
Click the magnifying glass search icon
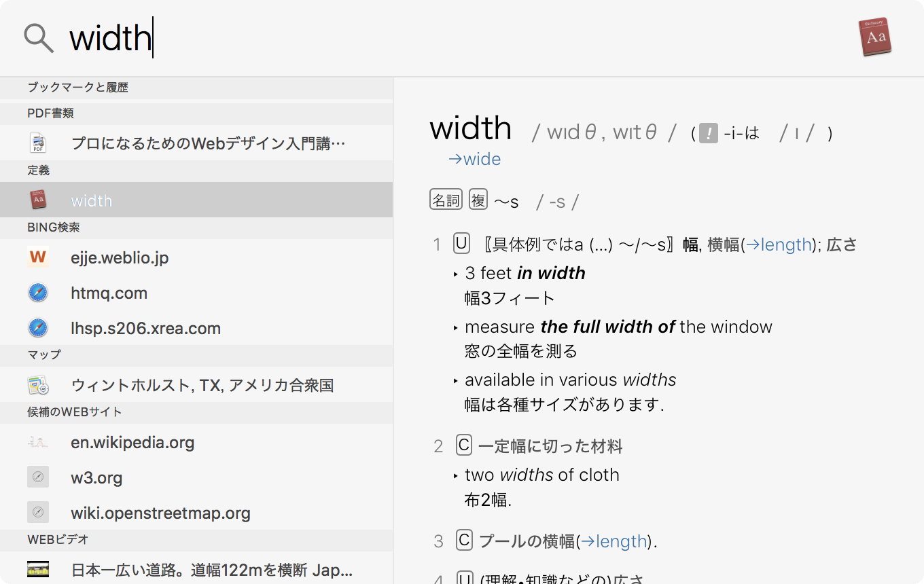click(38, 37)
